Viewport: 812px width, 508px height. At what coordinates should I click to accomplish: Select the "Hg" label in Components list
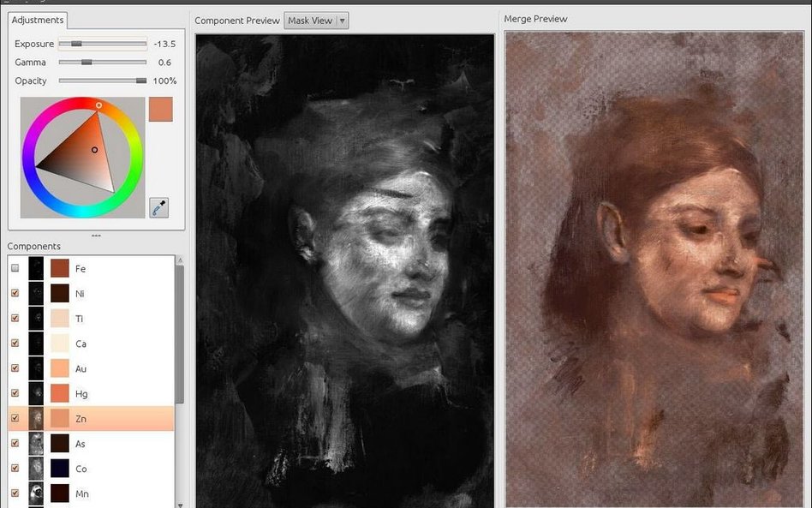coord(81,393)
